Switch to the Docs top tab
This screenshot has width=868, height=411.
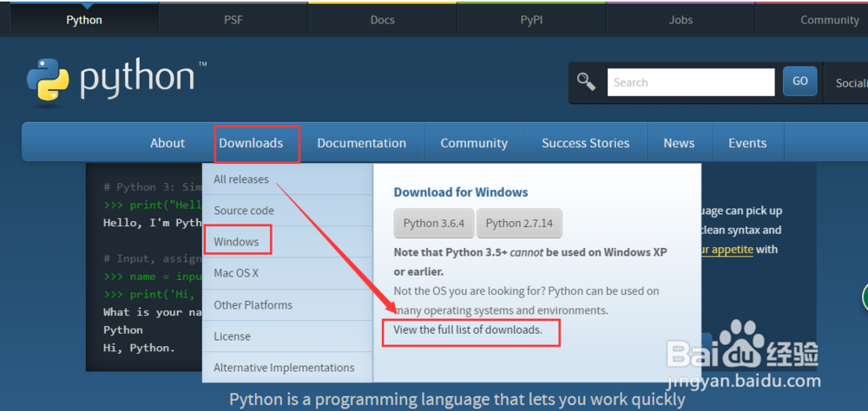(382, 20)
